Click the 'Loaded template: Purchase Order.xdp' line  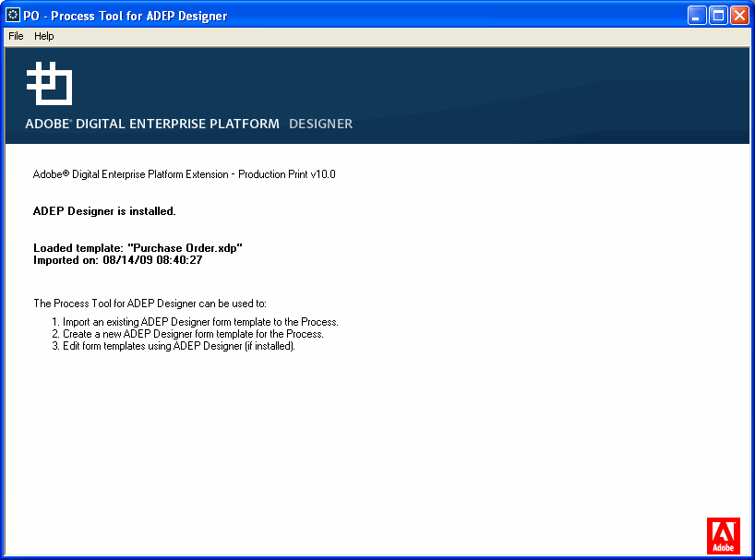[x=138, y=248]
